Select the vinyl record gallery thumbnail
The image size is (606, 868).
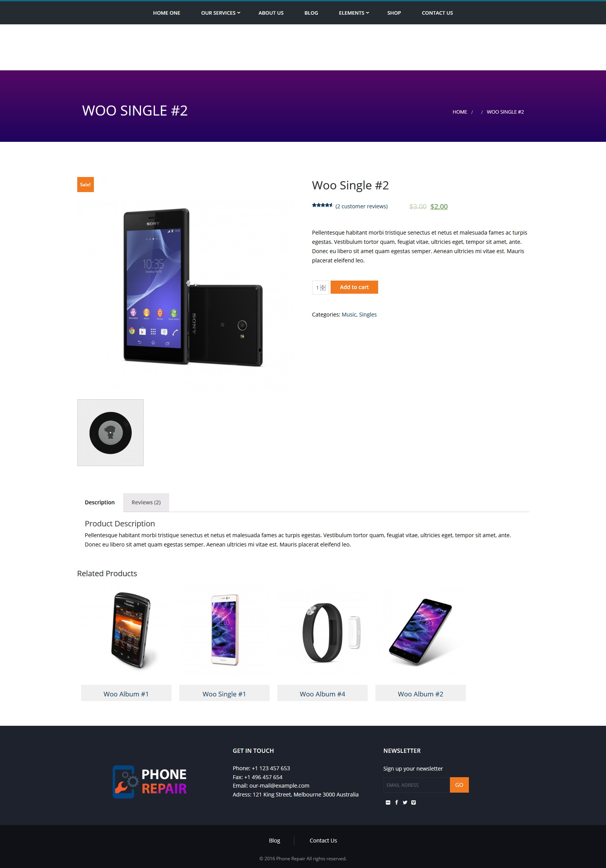coord(110,432)
